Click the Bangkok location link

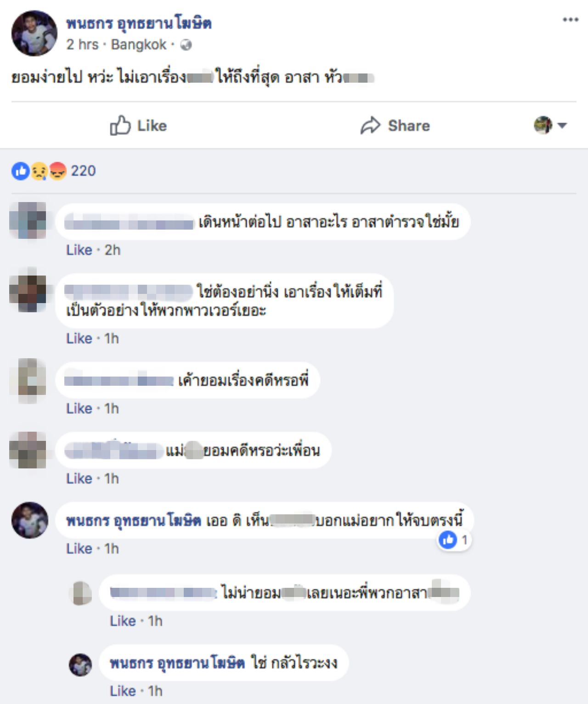139,45
